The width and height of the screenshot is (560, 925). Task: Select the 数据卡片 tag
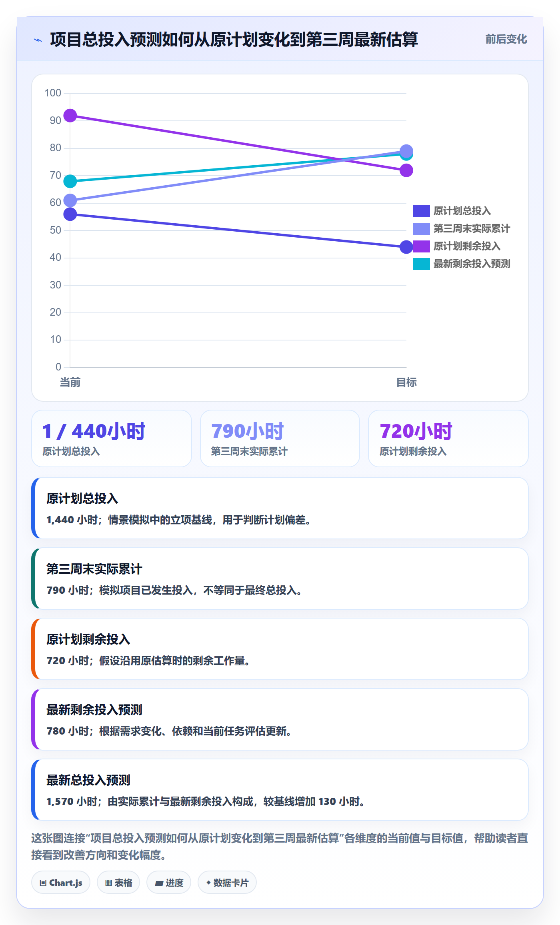pyautogui.click(x=227, y=882)
